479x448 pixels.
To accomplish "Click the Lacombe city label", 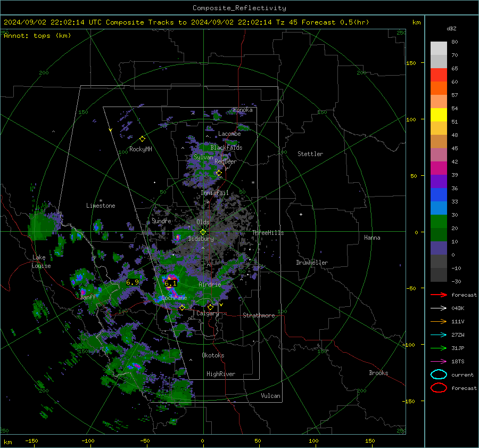I will [x=229, y=134].
